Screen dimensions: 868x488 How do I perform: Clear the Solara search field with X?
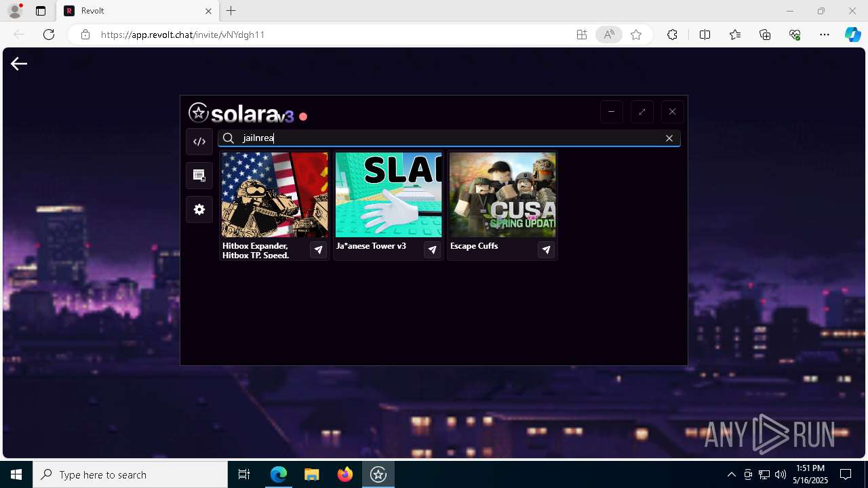coord(669,138)
